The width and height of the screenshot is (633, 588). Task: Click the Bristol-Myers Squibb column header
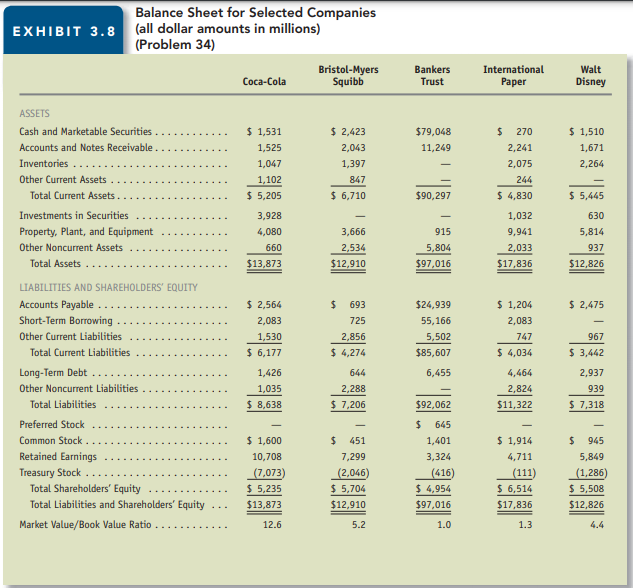click(348, 75)
